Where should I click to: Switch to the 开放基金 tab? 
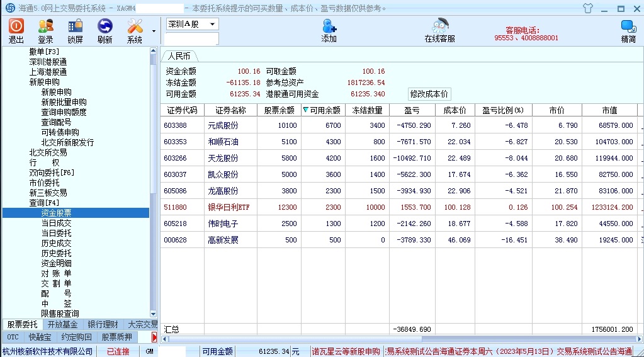[x=62, y=324]
